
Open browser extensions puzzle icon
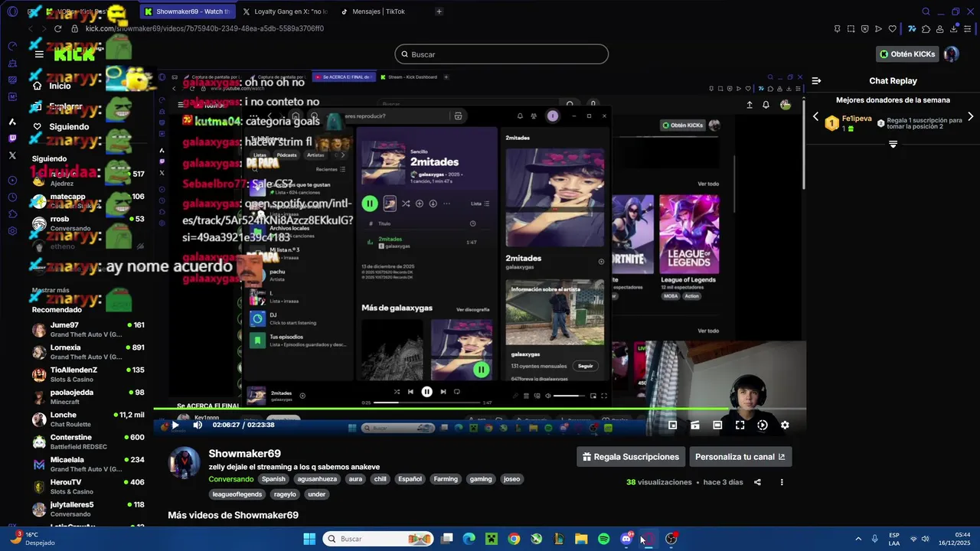coord(926,29)
